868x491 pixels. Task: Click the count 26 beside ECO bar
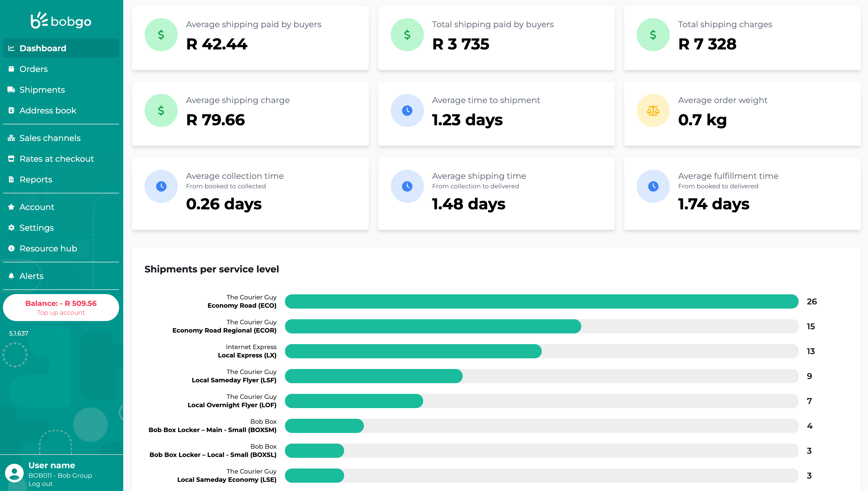pyautogui.click(x=812, y=301)
